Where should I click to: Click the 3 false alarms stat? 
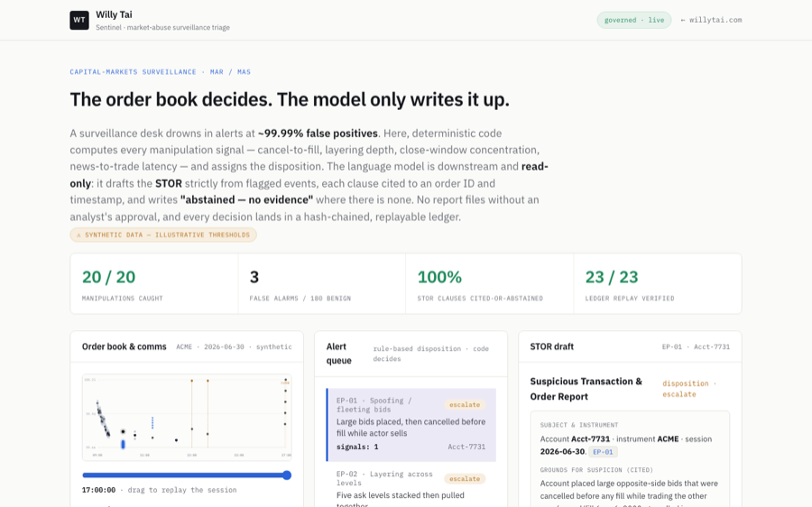pyautogui.click(x=321, y=283)
